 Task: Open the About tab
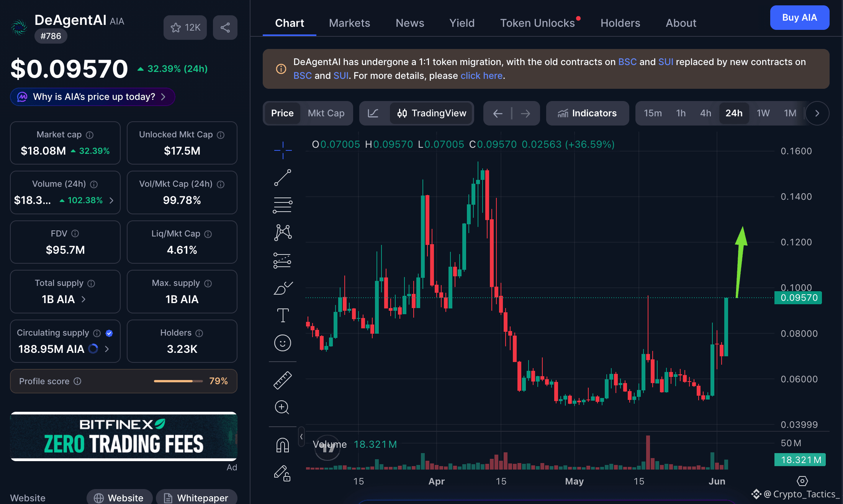[x=681, y=23]
